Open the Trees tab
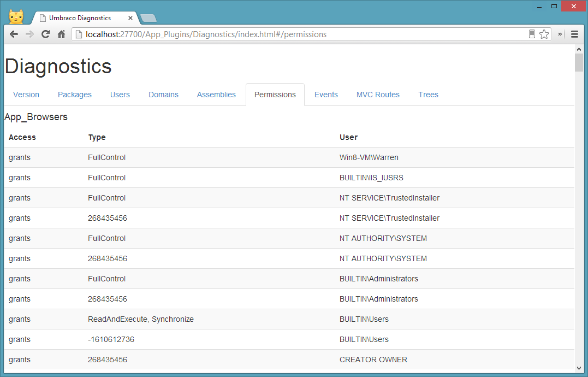This screenshot has width=588, height=377. tap(428, 95)
